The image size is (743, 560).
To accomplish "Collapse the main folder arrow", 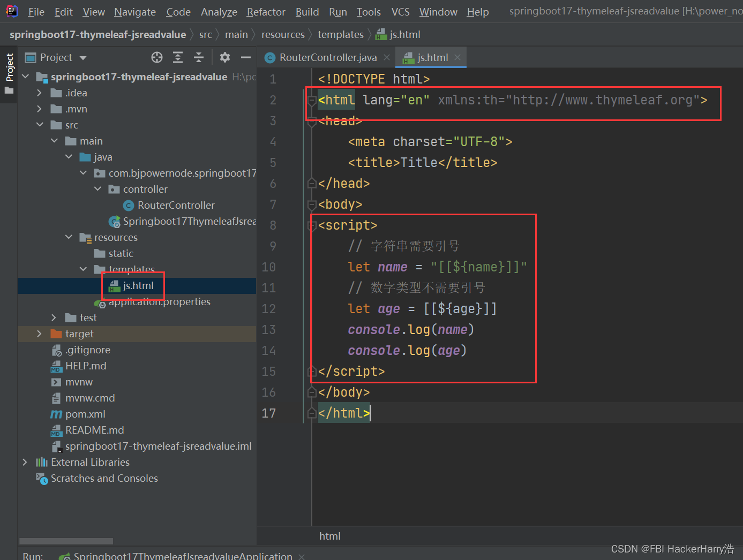I will coord(54,141).
